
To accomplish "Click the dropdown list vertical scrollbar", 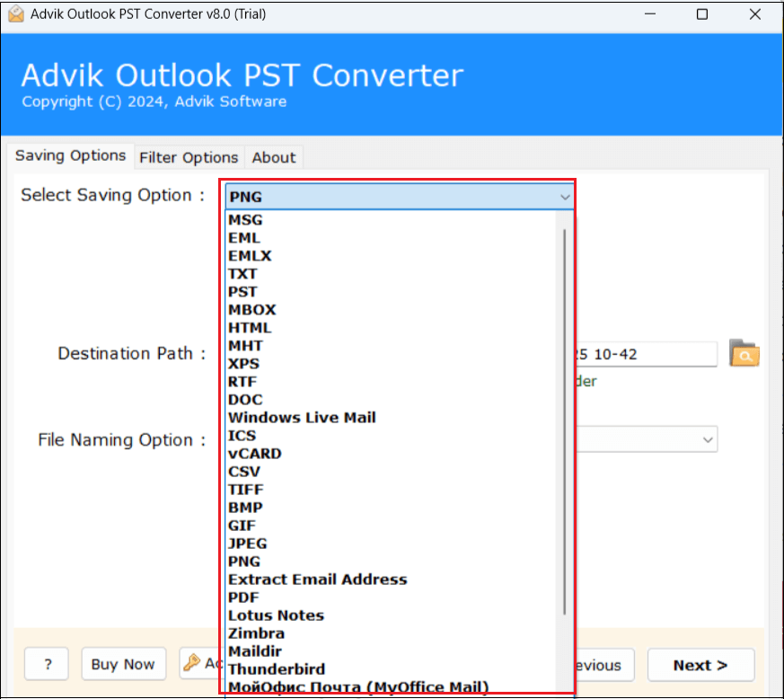I will click(565, 421).
